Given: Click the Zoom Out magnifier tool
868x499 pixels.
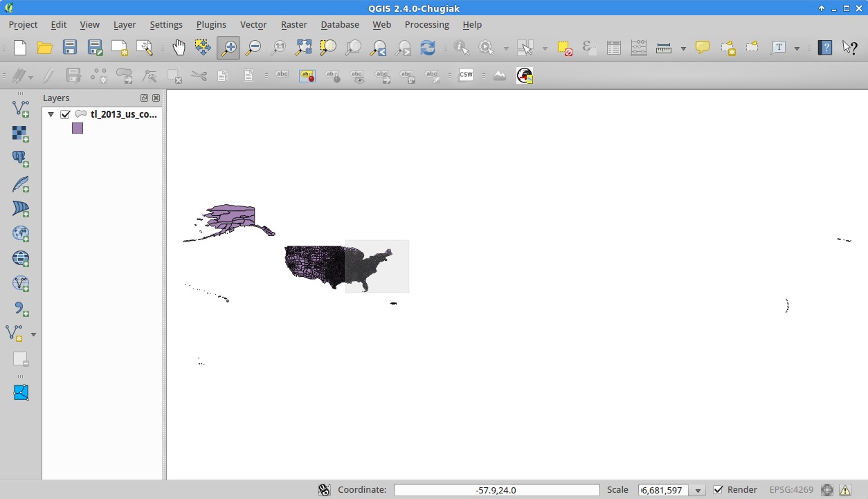Looking at the screenshot, I should (x=253, y=48).
